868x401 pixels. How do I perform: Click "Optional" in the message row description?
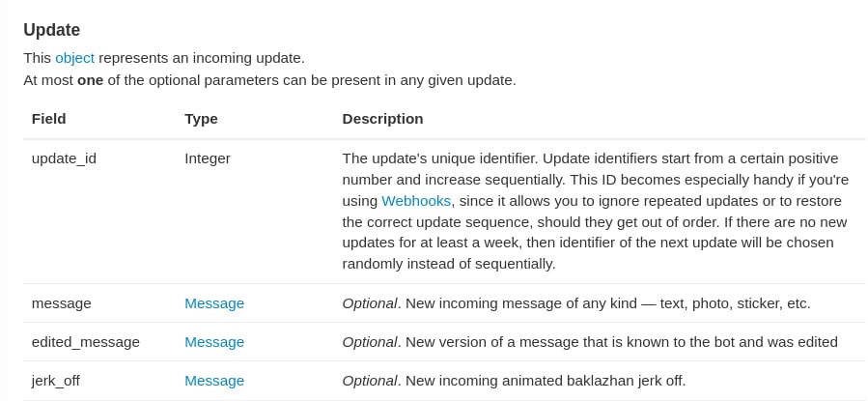click(370, 303)
